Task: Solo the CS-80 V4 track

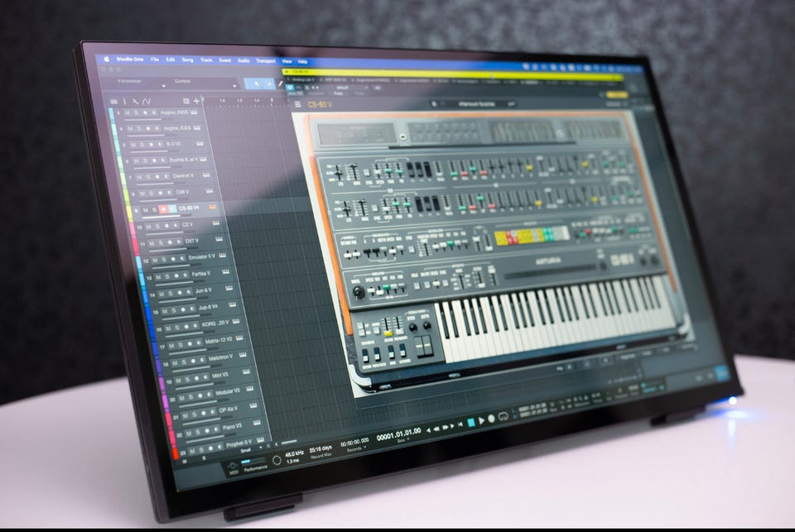Action: click(x=154, y=209)
